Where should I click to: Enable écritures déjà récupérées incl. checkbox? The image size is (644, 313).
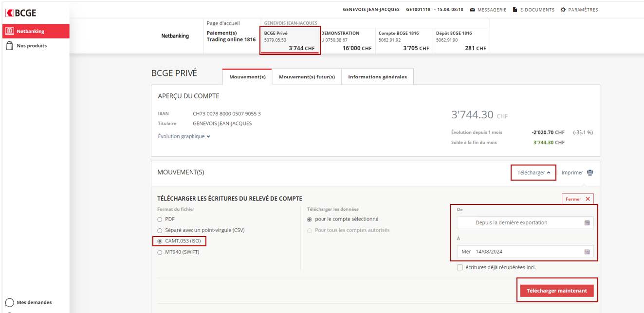(460, 267)
